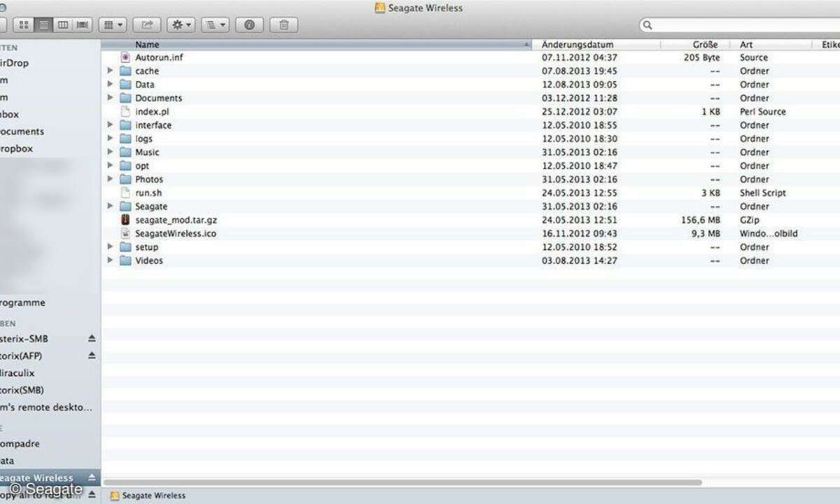Click the horizontal scrollbar under file list
840x504 pixels.
click(x=402, y=482)
